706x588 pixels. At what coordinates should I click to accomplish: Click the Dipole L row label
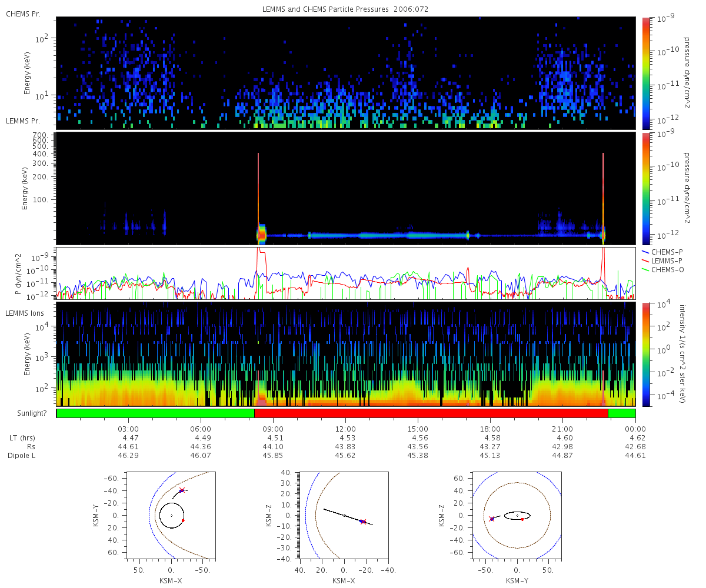pyautogui.click(x=22, y=455)
